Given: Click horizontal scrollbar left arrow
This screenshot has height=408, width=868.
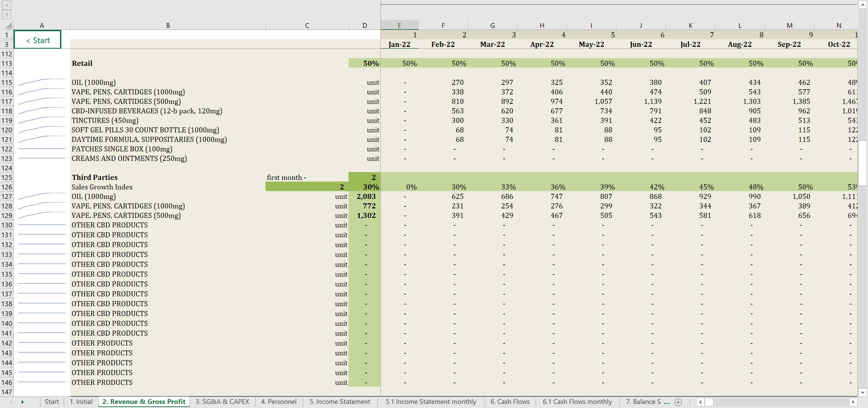Looking at the screenshot, I should [x=700, y=402].
